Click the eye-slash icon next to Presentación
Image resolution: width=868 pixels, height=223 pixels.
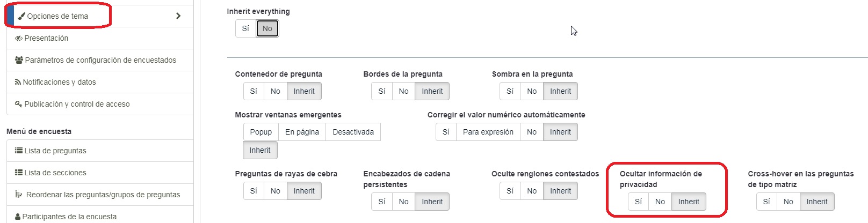tap(19, 39)
